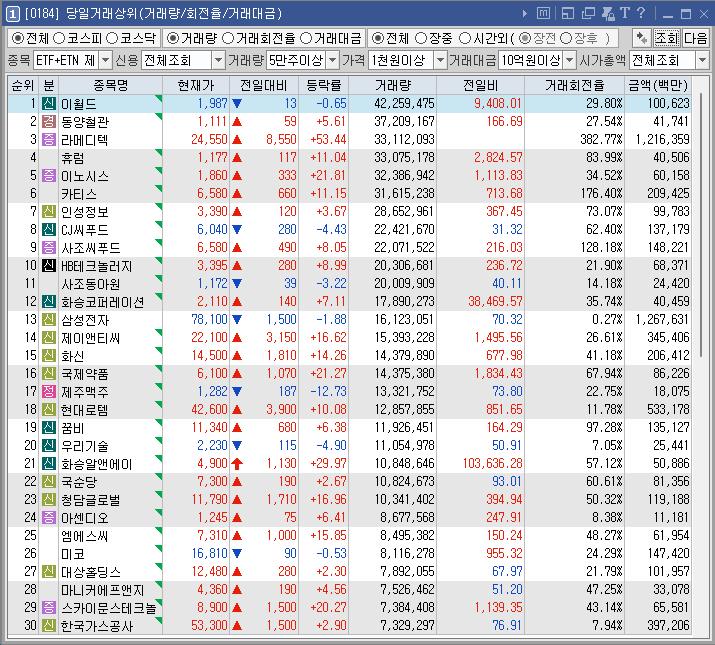Screen dimensions: 715x645
Task: Click the turnover value 382.77%
Action: (x=601, y=140)
